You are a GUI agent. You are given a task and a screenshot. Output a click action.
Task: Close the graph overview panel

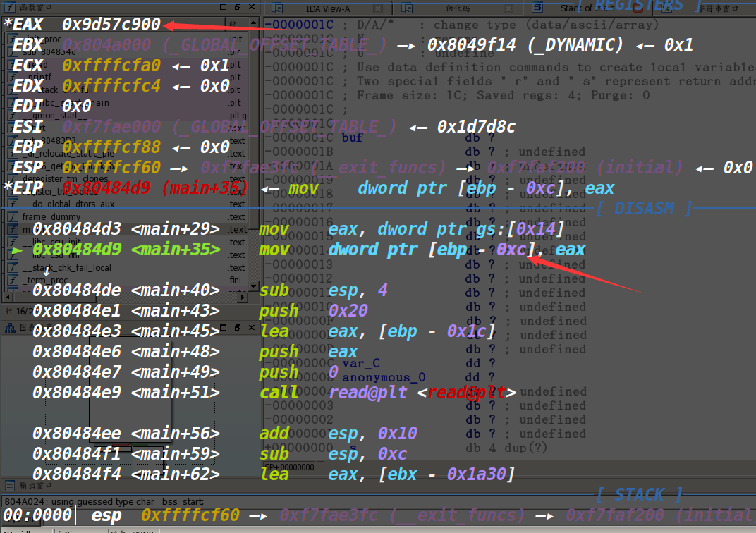[x=252, y=327]
